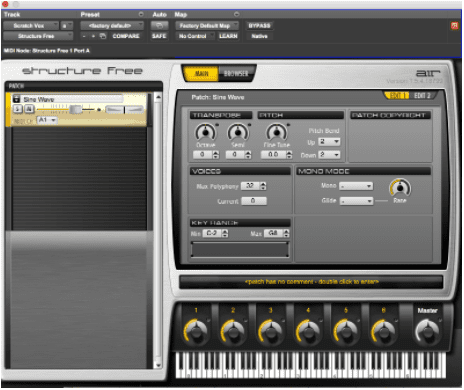Click the plug-in automation enable icon under Auto
This screenshot has height=390, width=464.
(x=159, y=26)
